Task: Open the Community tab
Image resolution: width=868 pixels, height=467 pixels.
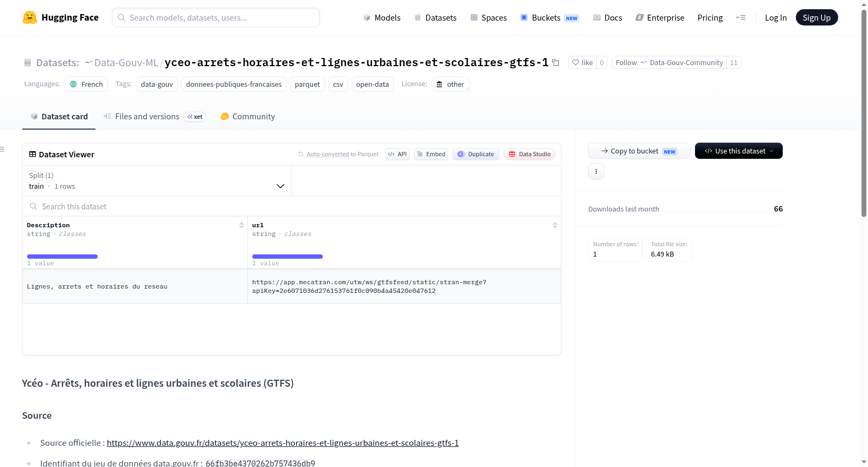Action: (247, 117)
